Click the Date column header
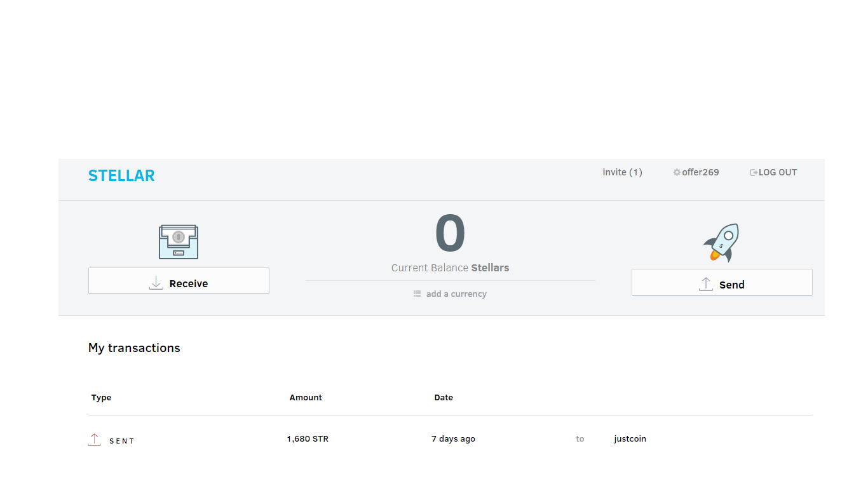This screenshot has width=868, height=488. click(x=444, y=398)
